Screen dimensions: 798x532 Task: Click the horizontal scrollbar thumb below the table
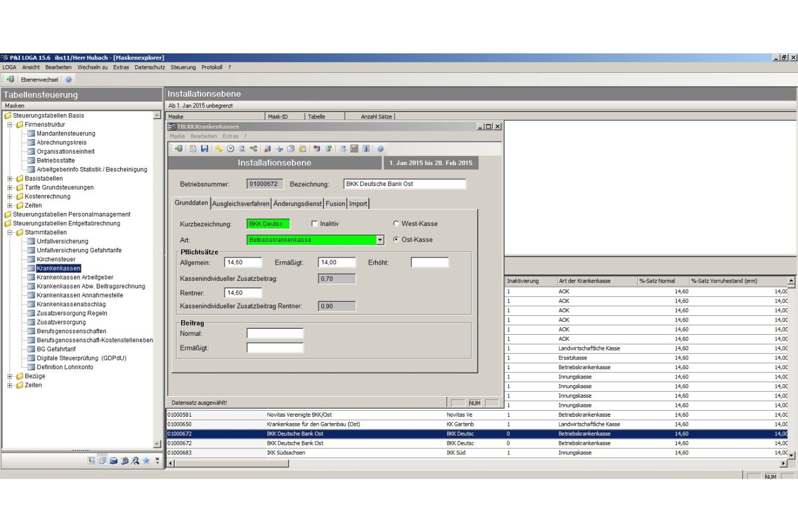[232, 463]
